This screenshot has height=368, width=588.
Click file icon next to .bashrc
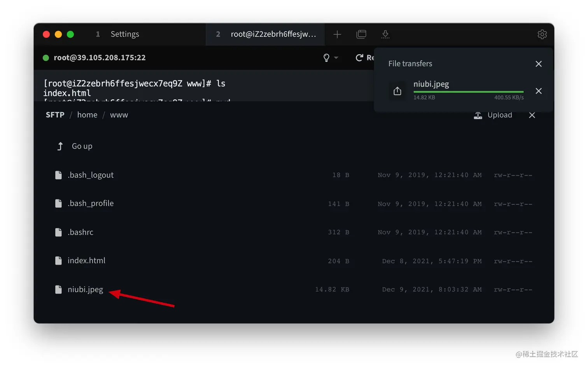[x=58, y=232]
